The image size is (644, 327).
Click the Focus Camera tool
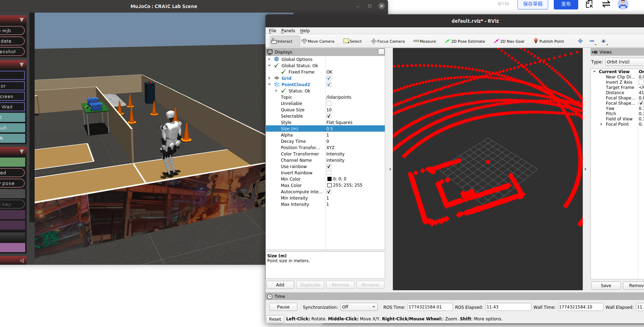388,41
